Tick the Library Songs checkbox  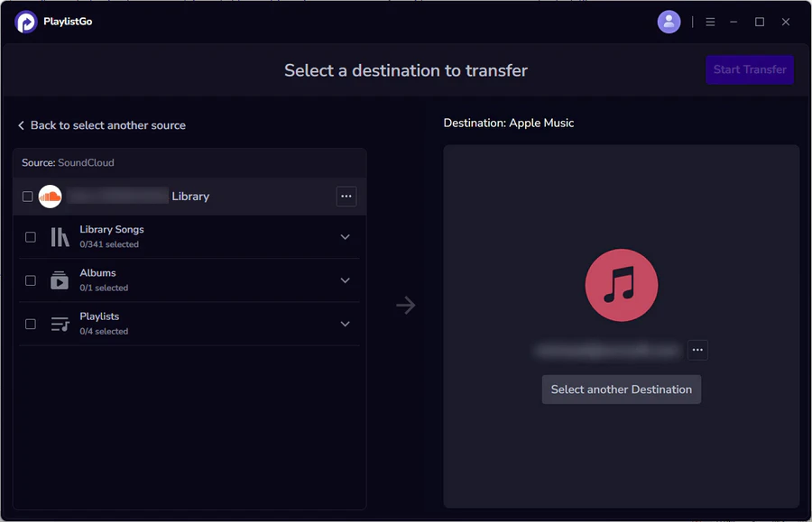[31, 237]
